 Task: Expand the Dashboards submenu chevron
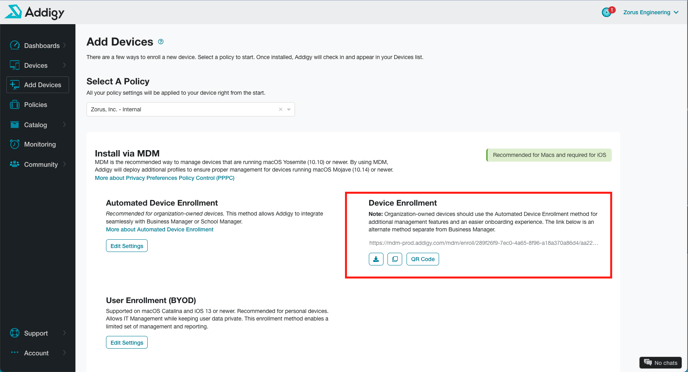(x=64, y=45)
